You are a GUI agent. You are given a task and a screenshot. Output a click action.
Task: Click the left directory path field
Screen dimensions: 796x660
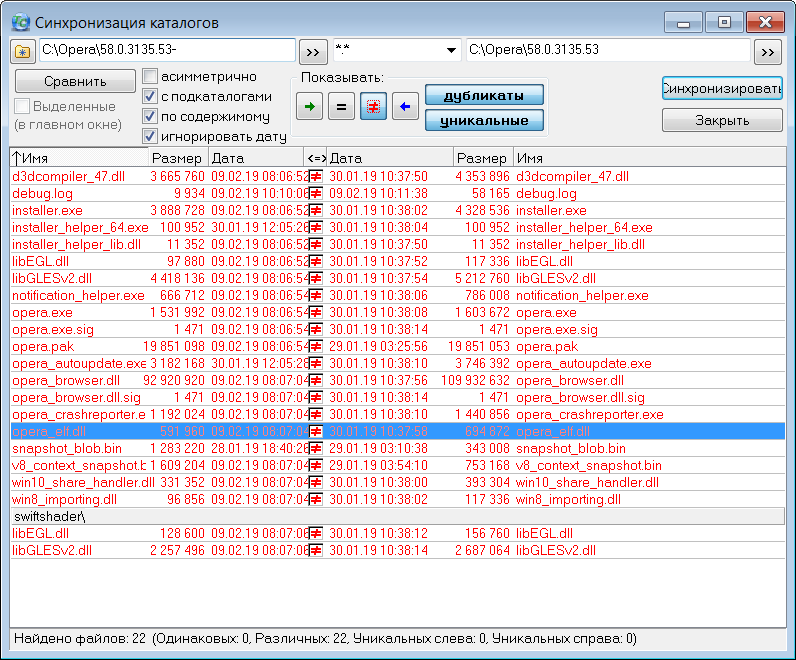(167, 50)
